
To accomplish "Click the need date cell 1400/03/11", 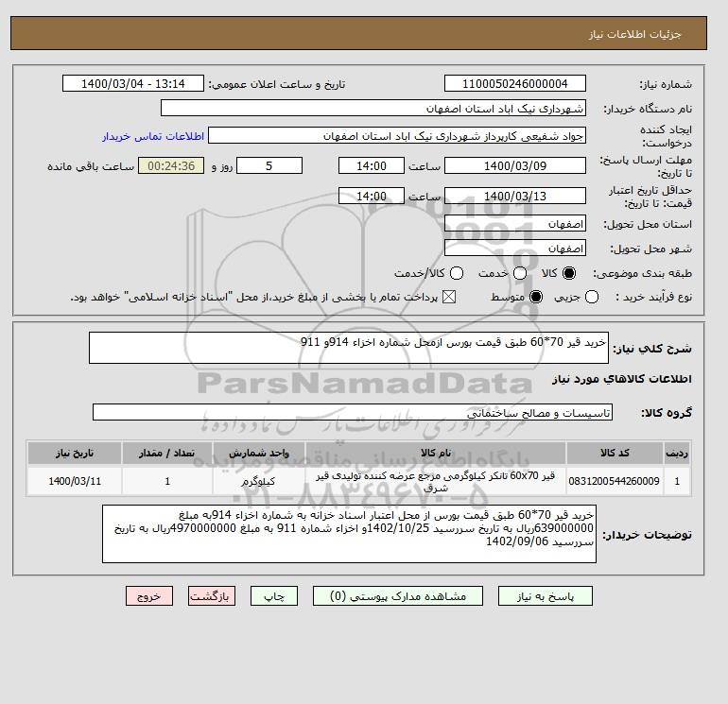I will click(75, 481).
